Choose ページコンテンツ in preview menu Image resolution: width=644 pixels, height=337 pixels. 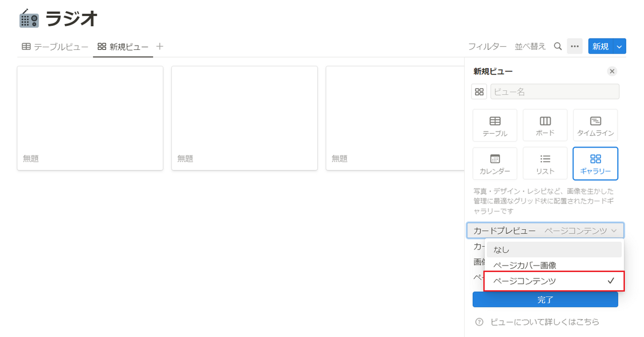[554, 281]
